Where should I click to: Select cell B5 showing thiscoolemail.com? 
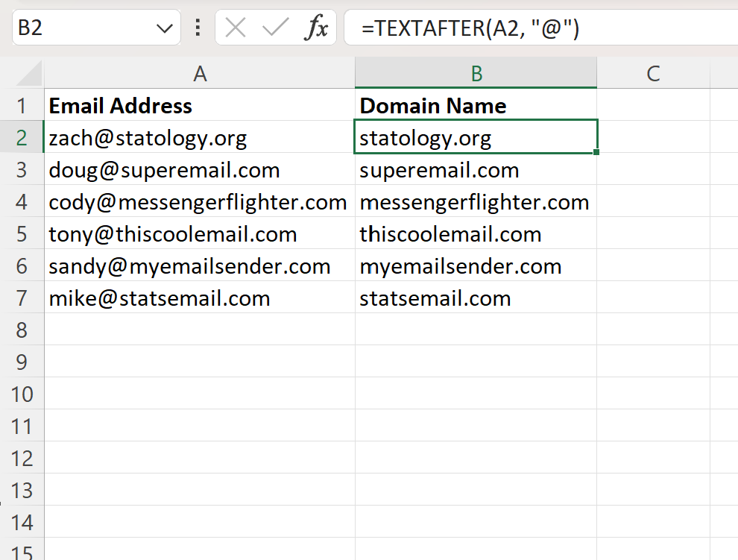pyautogui.click(x=476, y=233)
